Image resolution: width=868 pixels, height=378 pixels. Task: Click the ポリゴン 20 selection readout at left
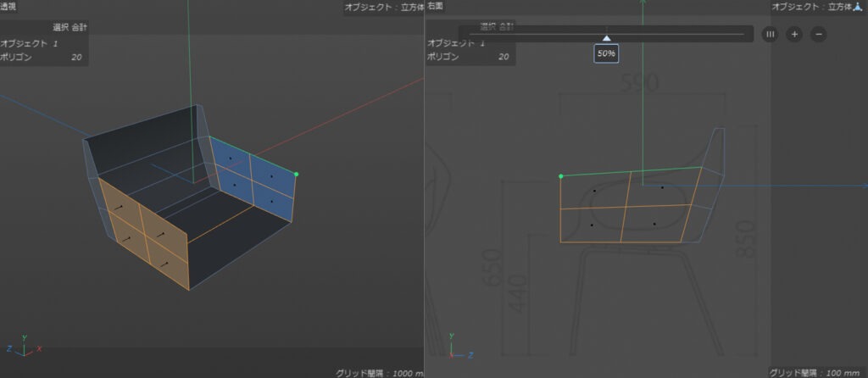click(42, 57)
